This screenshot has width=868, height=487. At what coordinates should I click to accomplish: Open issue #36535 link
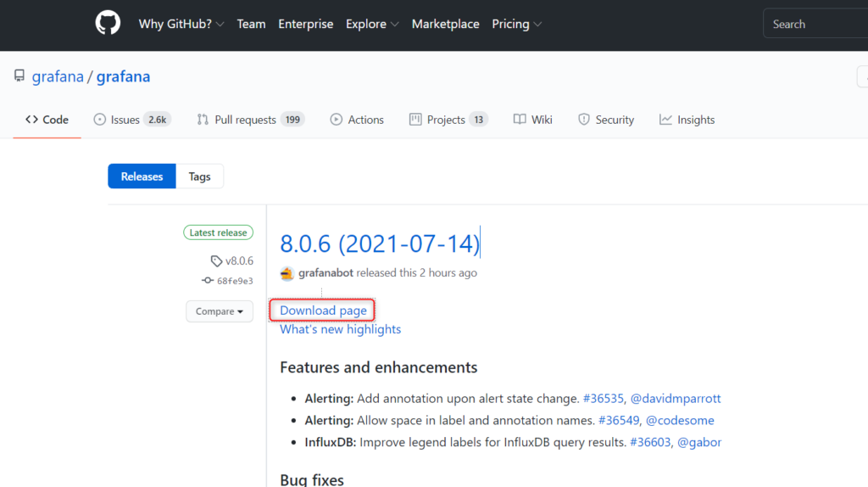(603, 399)
